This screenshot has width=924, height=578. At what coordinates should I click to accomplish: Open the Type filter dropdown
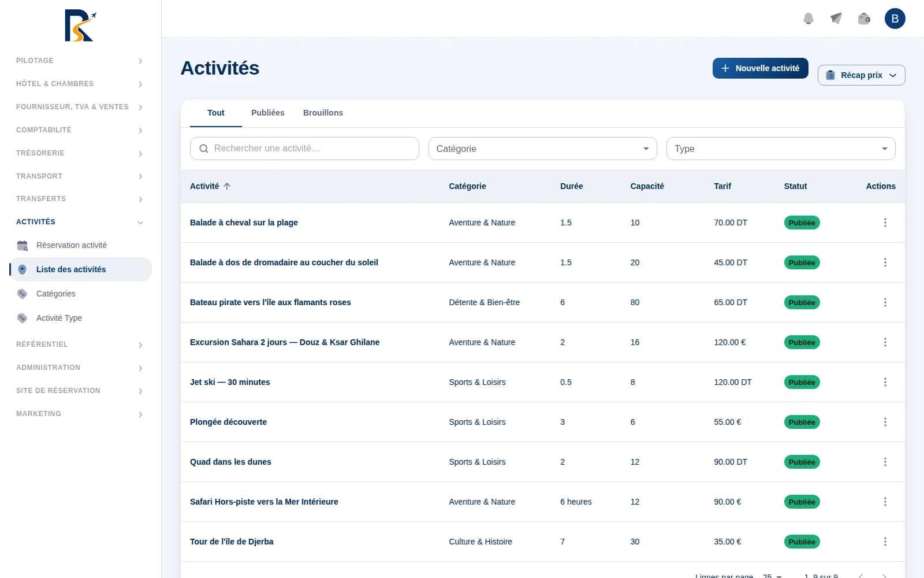(781, 149)
